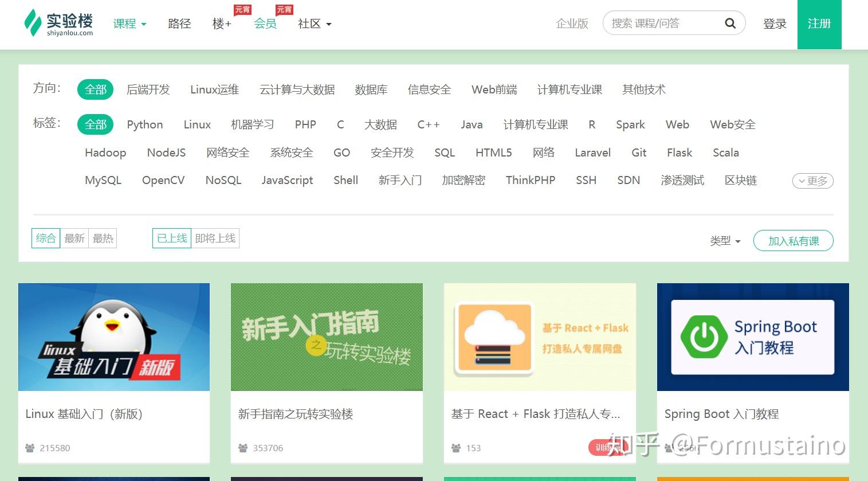The height and width of the screenshot is (481, 868).
Task: Show 已上线 courses
Action: click(172, 238)
